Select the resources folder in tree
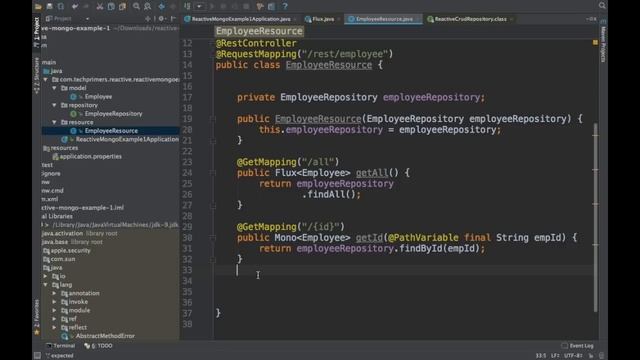 click(64, 148)
